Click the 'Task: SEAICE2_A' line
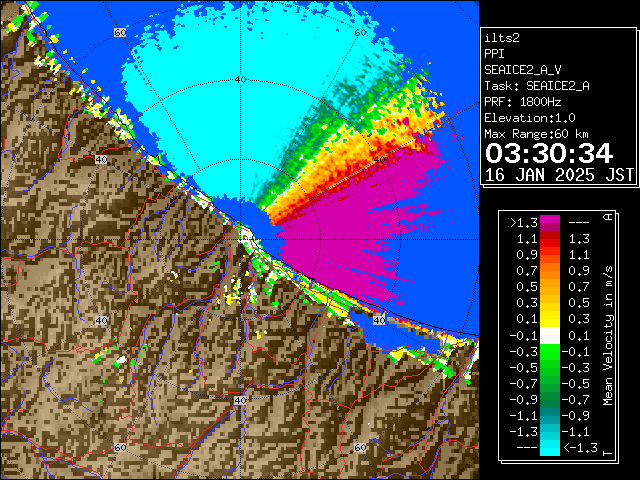This screenshot has width=640, height=480. tap(537, 86)
